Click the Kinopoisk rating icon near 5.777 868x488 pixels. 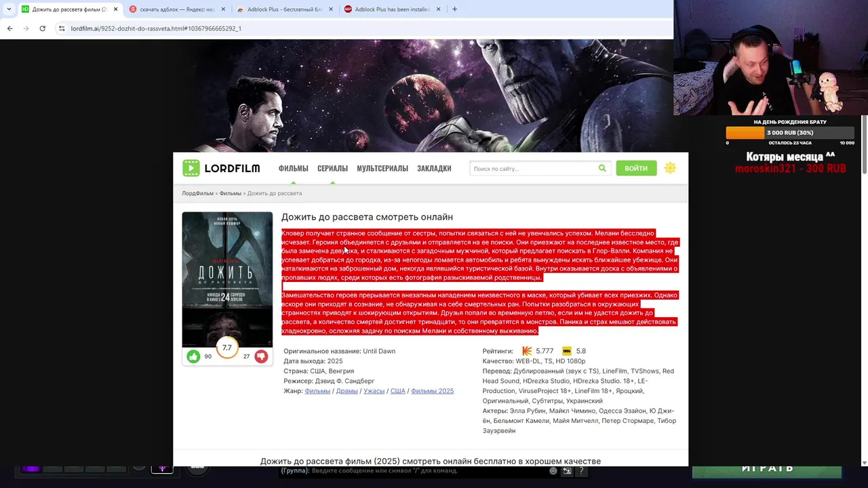point(527,351)
